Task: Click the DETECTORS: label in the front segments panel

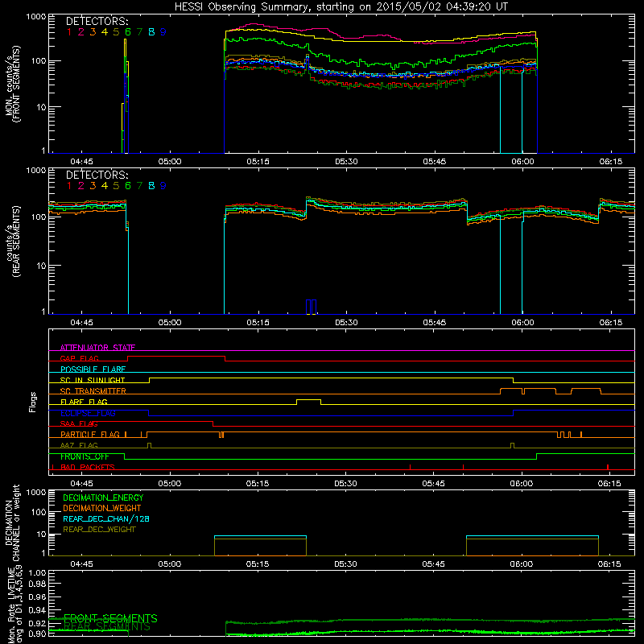Action: click(97, 22)
